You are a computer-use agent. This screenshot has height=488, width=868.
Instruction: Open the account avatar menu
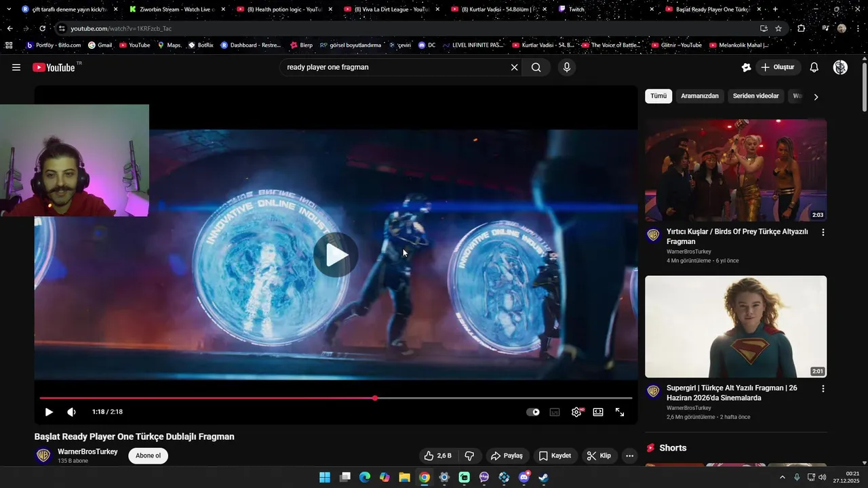point(840,67)
